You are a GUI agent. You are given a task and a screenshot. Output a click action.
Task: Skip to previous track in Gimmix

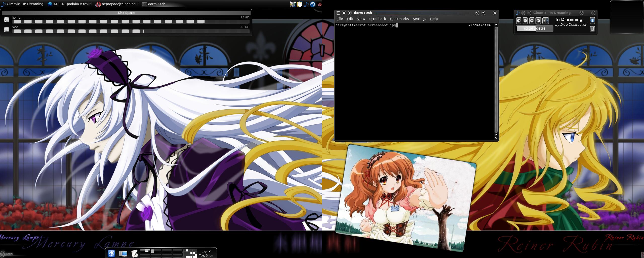(519, 21)
